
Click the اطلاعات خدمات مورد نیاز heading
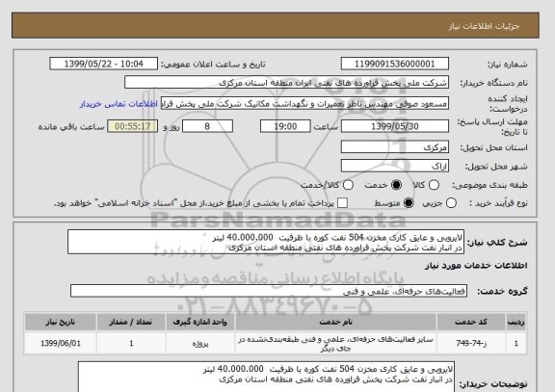click(x=476, y=266)
